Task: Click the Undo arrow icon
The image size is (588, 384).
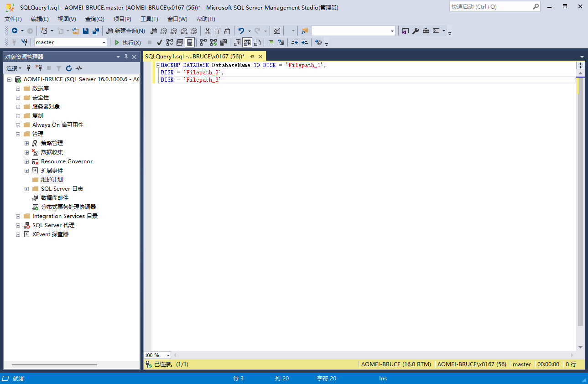Action: (241, 31)
